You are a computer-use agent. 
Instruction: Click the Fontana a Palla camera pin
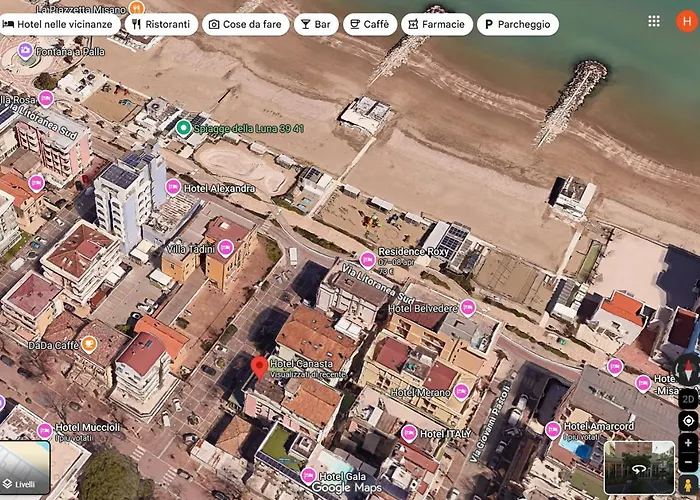(x=25, y=51)
